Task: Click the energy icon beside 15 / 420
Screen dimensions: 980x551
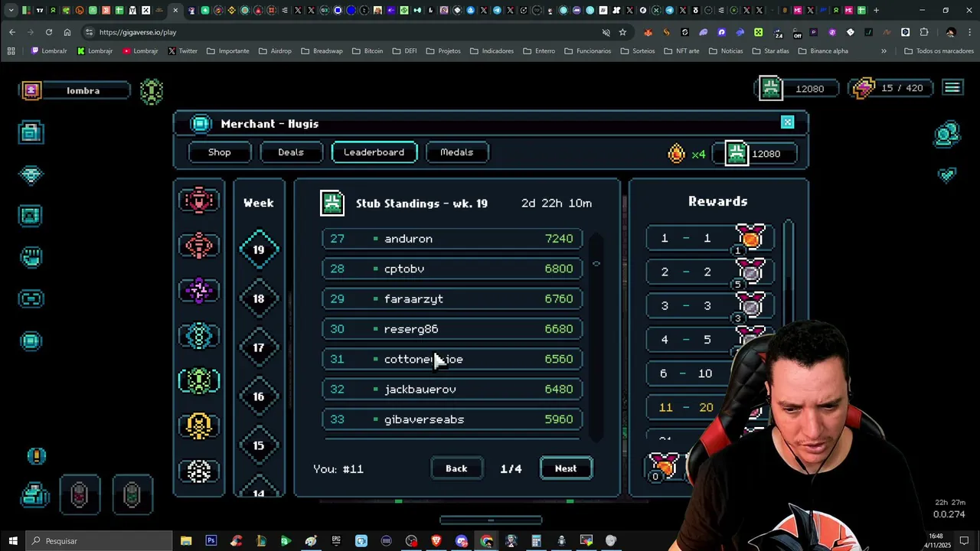Action: click(864, 88)
